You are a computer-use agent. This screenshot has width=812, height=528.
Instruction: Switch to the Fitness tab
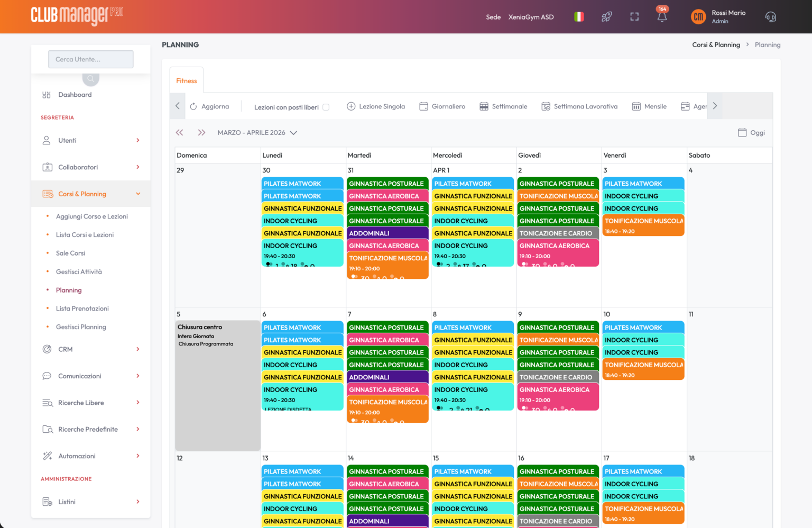coord(187,81)
